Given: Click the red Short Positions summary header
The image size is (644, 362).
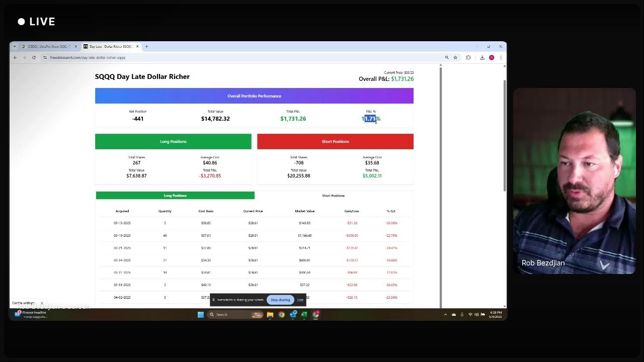Looking at the screenshot, I should pos(335,141).
